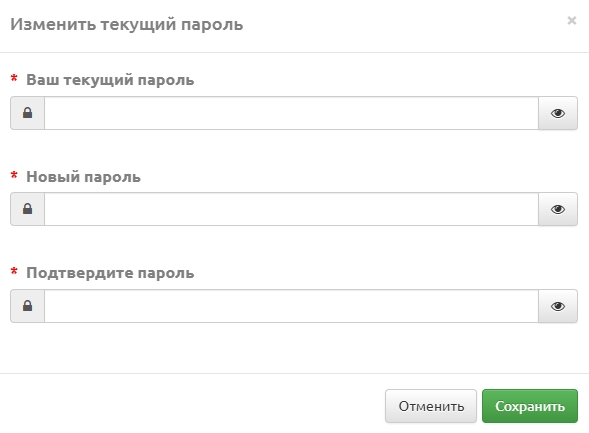Viewport: 589px width, 433px height.
Task: Click the Новый пароль label text
Action: [x=83, y=177]
